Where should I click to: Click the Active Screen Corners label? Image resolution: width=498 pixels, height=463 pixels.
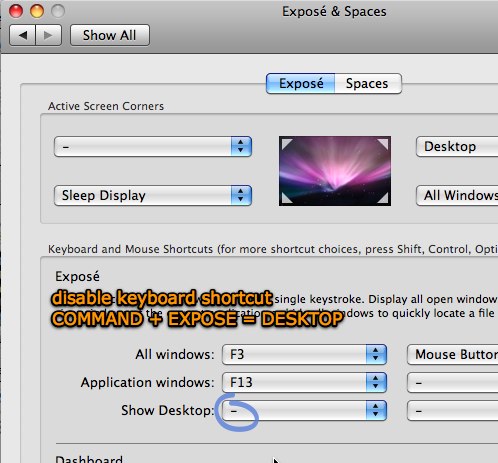click(x=106, y=106)
